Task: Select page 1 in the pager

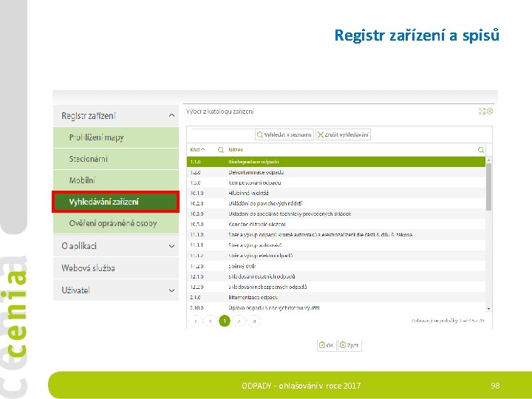Action: [225, 321]
